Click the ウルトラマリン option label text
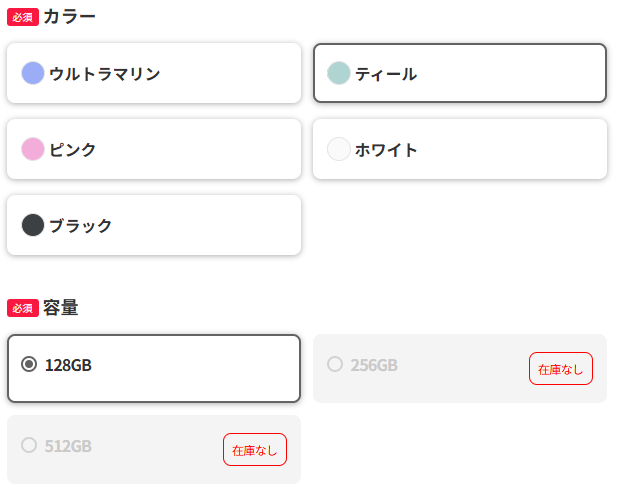 [x=104, y=73]
